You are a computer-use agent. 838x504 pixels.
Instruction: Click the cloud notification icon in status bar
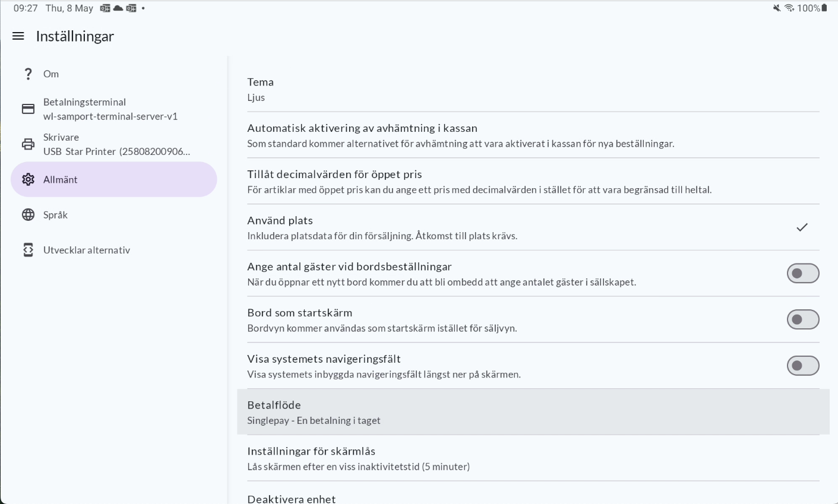(118, 8)
